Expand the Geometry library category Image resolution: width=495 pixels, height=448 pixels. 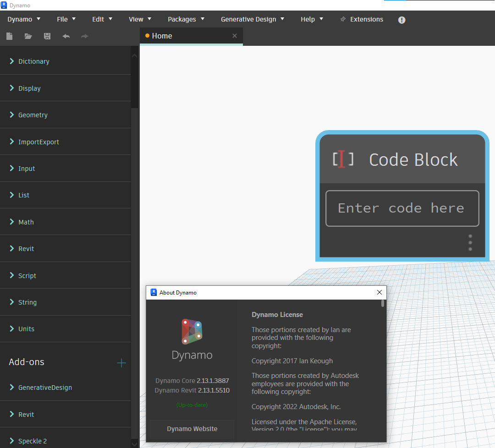pos(66,115)
